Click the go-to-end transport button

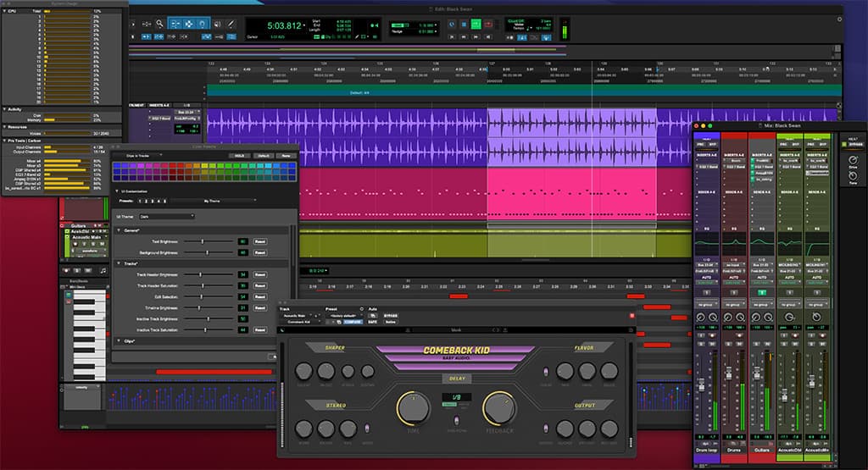488,37
